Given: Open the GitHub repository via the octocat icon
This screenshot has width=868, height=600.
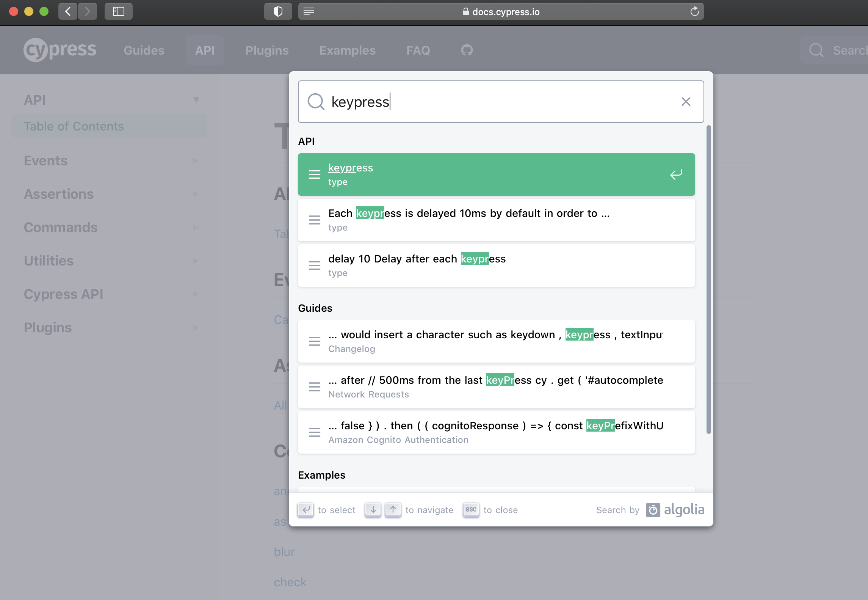Looking at the screenshot, I should [466, 50].
